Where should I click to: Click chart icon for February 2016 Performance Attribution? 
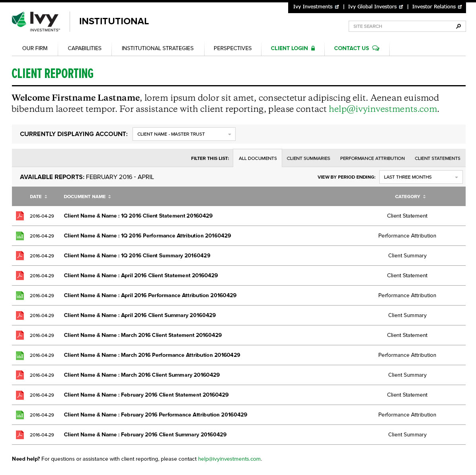tap(20, 415)
